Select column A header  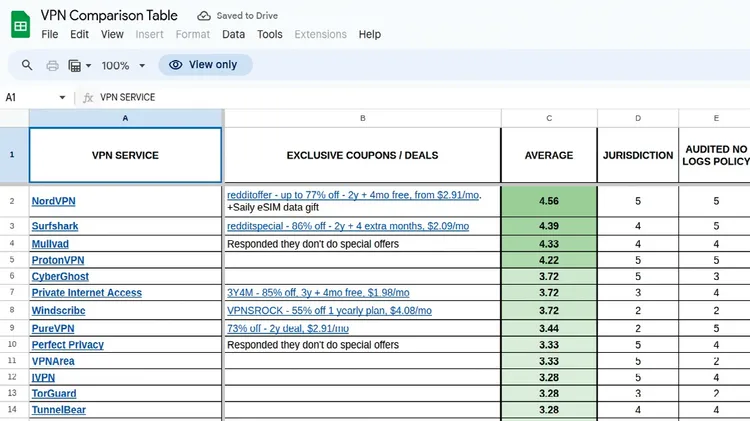pos(125,118)
